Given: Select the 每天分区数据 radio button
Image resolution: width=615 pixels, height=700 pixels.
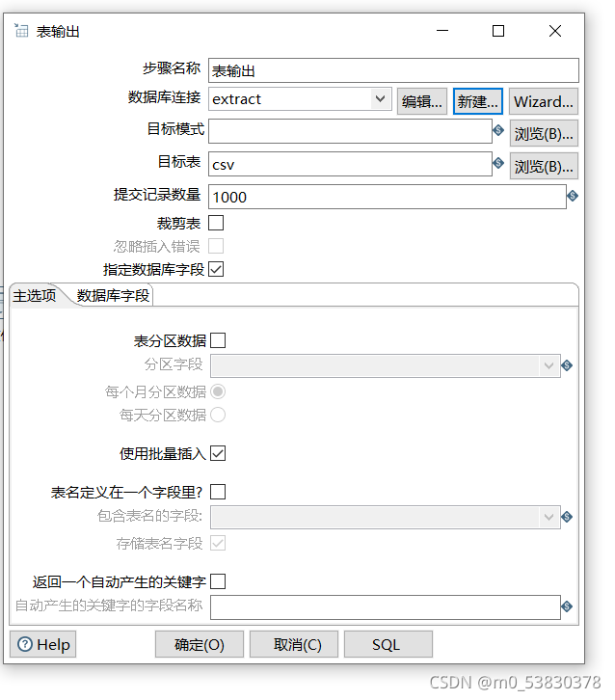Looking at the screenshot, I should tap(218, 415).
